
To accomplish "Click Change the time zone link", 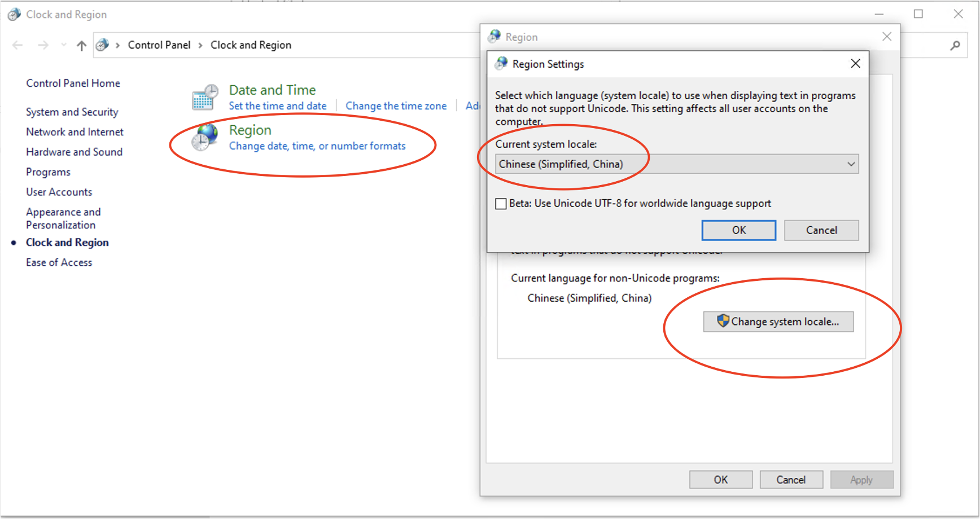I will point(396,106).
